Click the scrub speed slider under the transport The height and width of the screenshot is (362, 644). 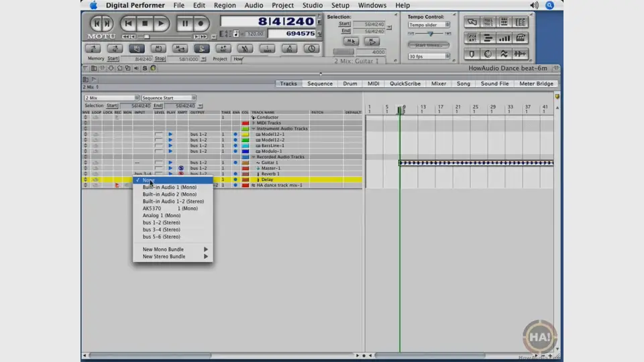click(146, 36)
